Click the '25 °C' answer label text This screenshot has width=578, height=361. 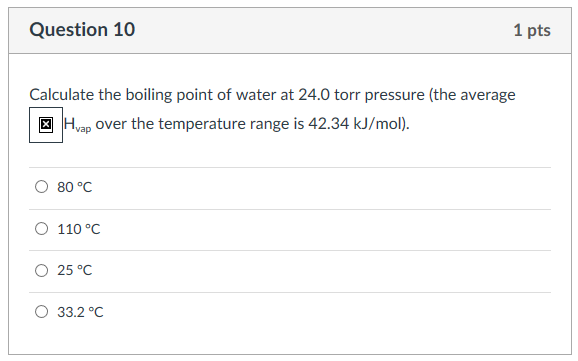(x=74, y=270)
